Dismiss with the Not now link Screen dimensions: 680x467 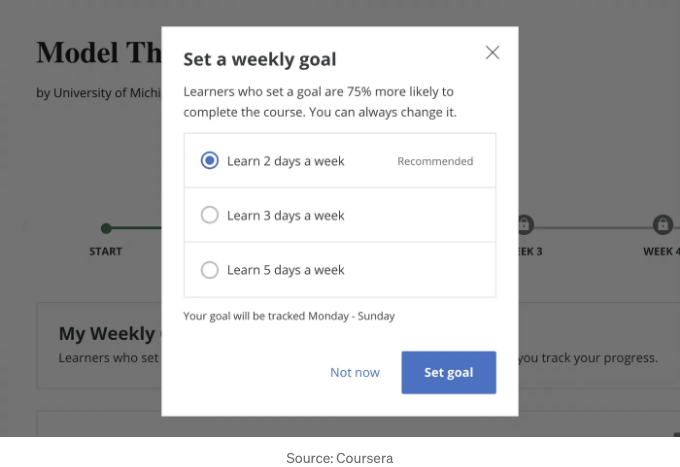tap(355, 372)
